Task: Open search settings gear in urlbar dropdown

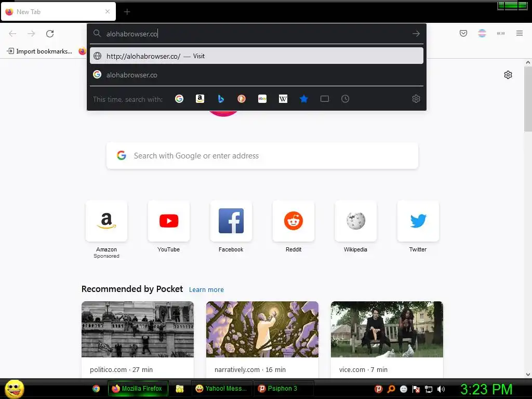Action: [416, 99]
